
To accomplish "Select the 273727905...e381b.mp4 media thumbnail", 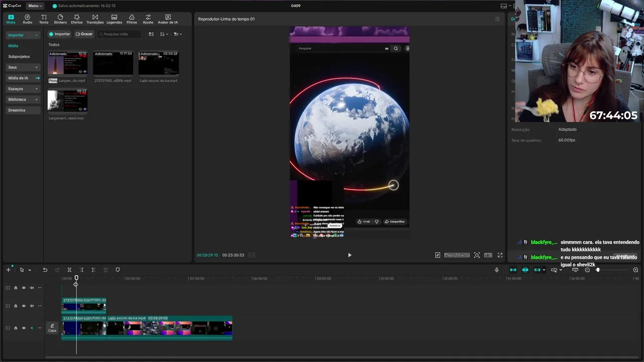I will pos(113,63).
